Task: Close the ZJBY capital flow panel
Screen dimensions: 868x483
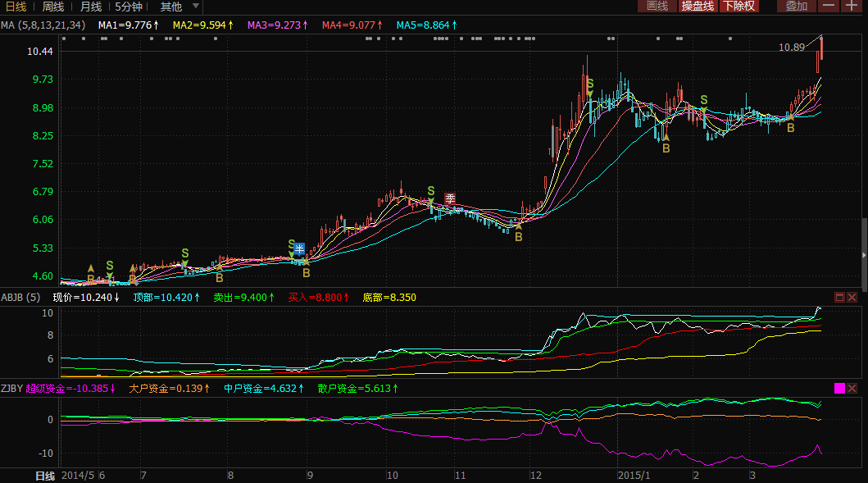Action: click(x=853, y=388)
